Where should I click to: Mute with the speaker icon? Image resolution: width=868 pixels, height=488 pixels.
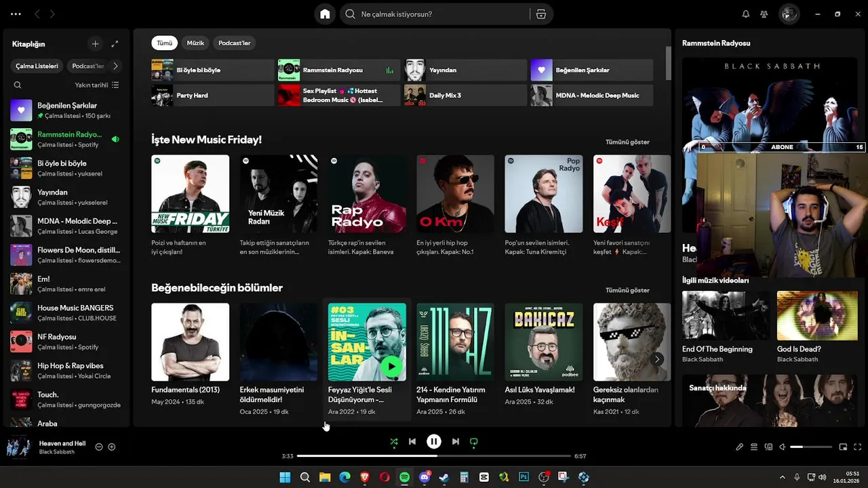pyautogui.click(x=782, y=447)
